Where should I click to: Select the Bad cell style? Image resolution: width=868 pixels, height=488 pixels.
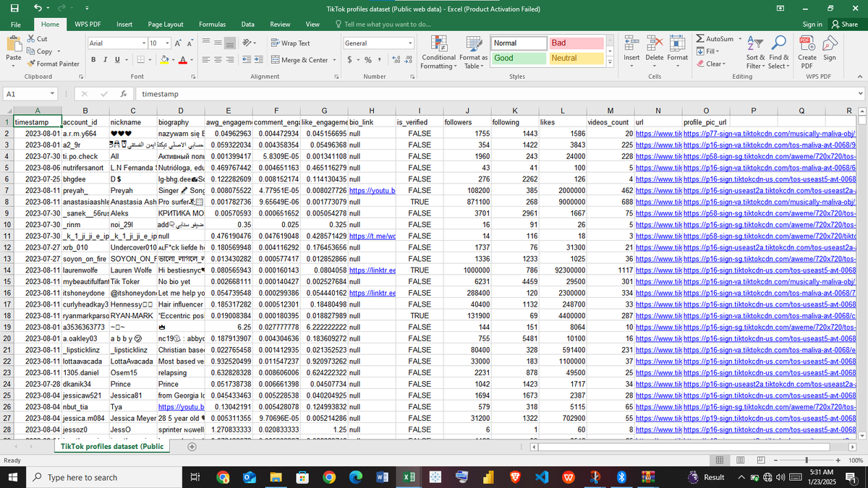[x=576, y=43]
